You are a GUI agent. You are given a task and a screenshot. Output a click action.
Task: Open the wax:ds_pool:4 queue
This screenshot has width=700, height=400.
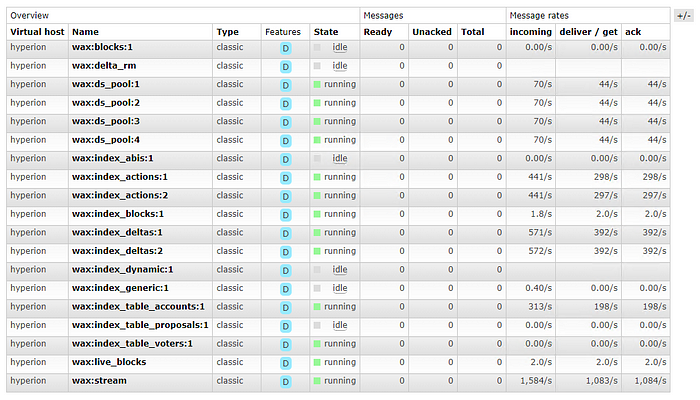click(106, 140)
